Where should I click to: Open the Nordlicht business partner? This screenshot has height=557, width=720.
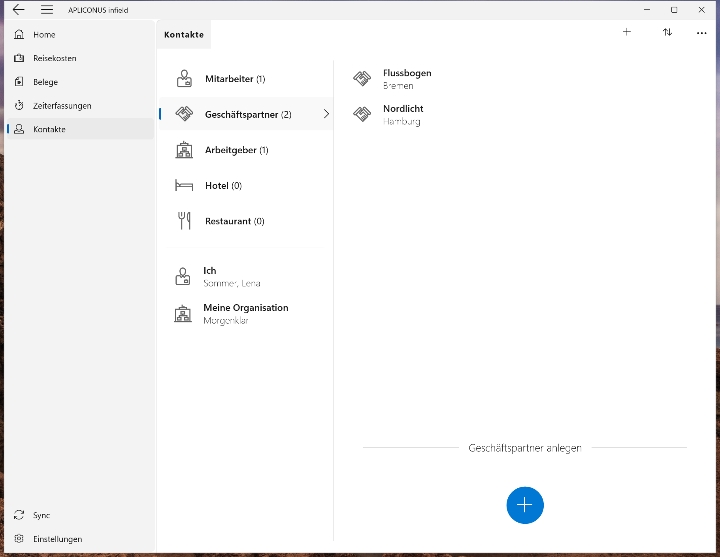[x=523, y=114]
